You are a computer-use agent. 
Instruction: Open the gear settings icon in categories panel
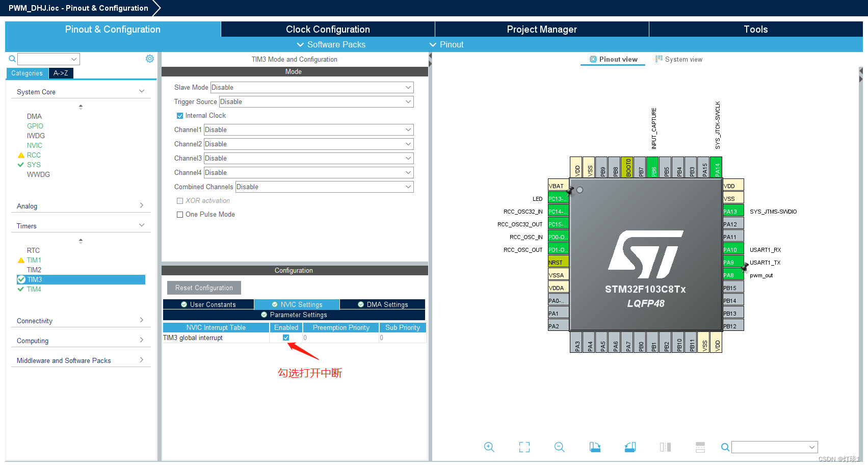(150, 59)
